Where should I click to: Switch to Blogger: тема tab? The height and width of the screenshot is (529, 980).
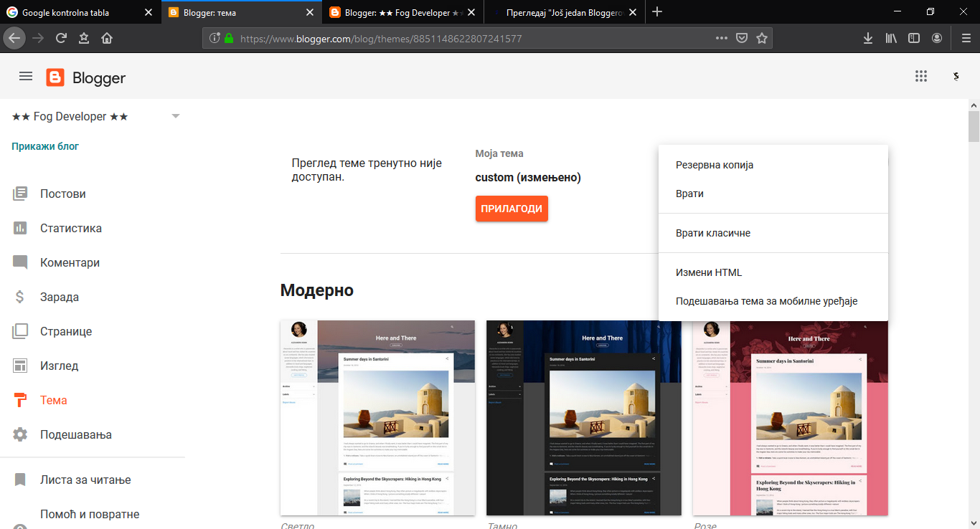pos(242,12)
